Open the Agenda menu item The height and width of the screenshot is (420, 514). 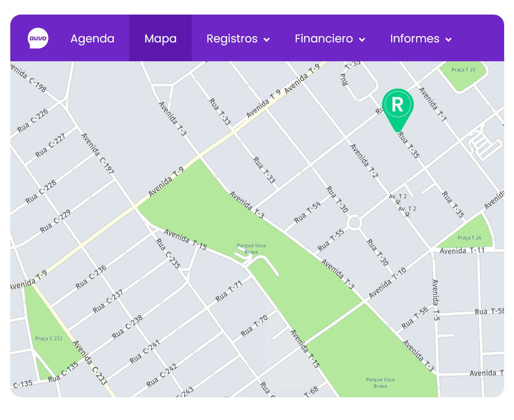click(92, 39)
